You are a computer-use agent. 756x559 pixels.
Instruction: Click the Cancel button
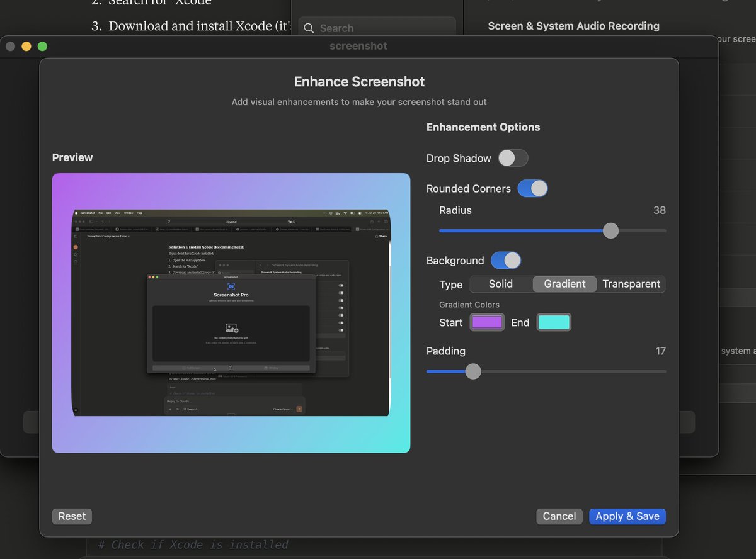point(559,516)
